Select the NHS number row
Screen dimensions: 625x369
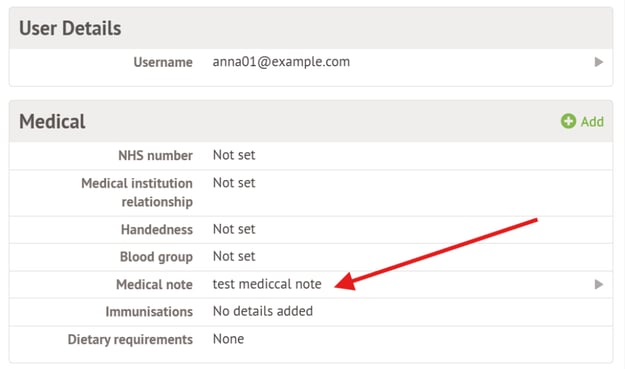tap(311, 156)
